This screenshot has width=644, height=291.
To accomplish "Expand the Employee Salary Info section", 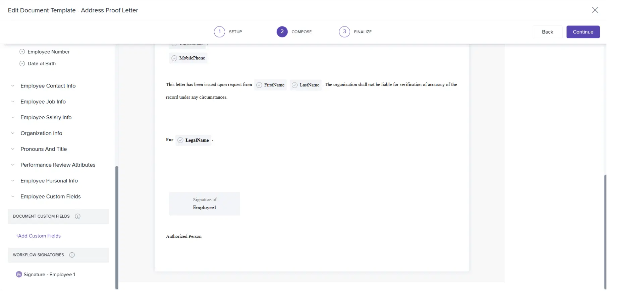I will pos(13,118).
